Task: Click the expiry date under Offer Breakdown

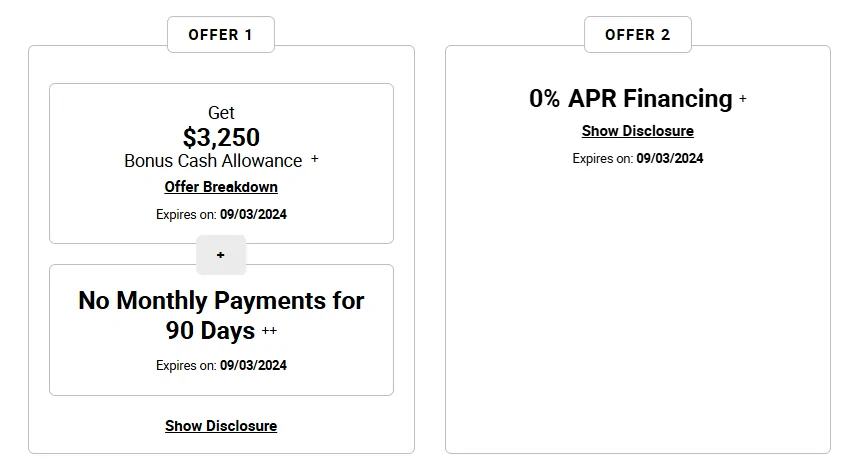Action: [254, 214]
